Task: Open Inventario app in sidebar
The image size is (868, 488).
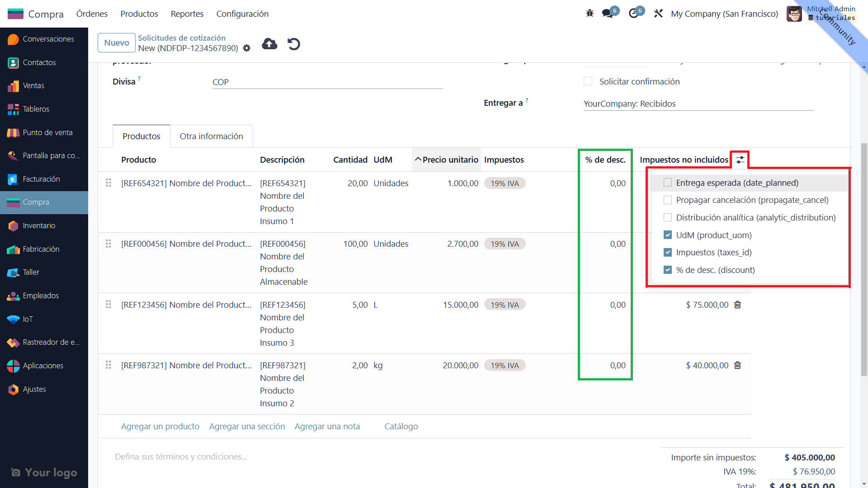Action: 39,225
